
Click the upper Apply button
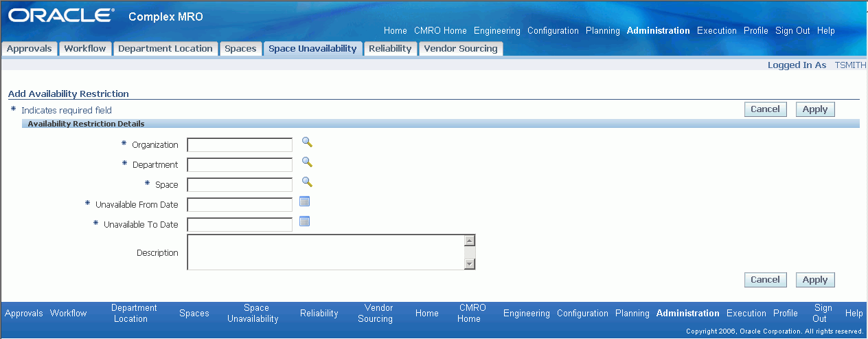click(x=815, y=109)
